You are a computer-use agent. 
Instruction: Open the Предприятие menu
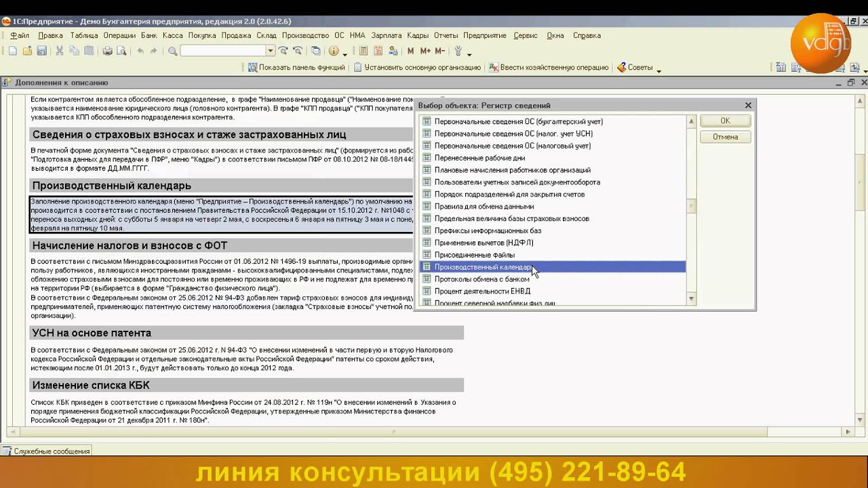pyautogui.click(x=485, y=35)
